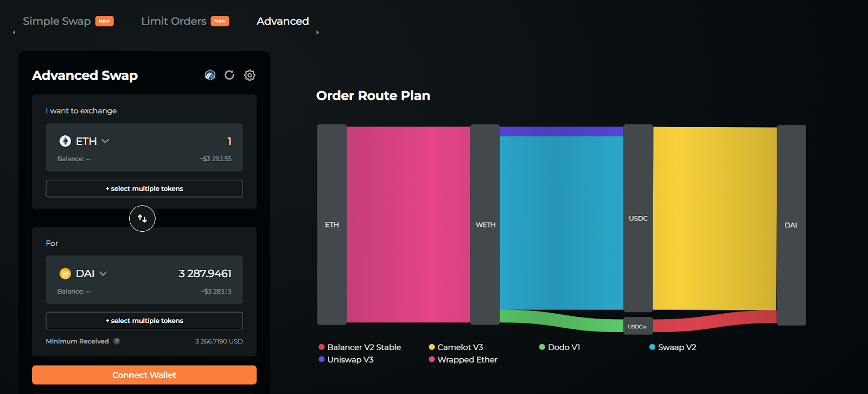Select the Advanced tab
Screen dimensions: 868x394
pyautogui.click(x=283, y=21)
